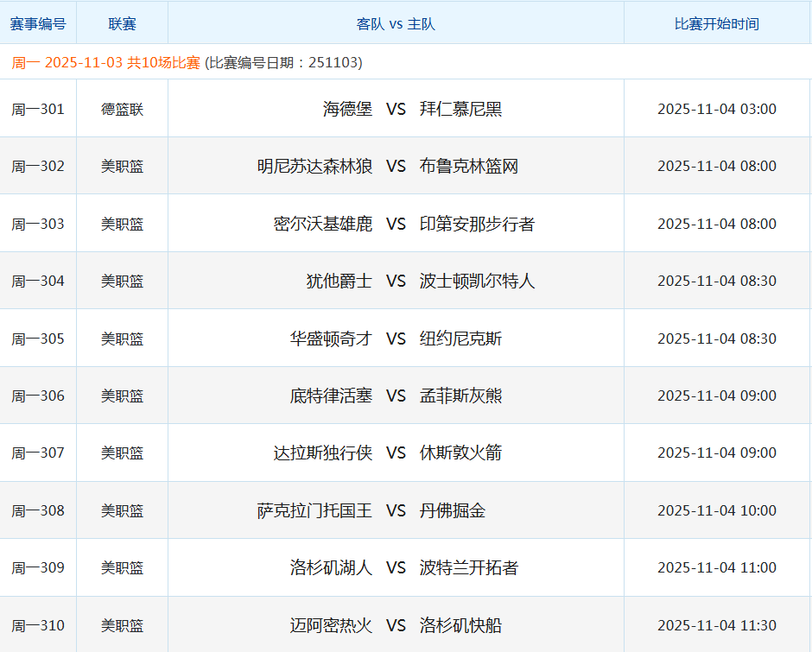Select 波士顿凯尔特人 team name

477,281
